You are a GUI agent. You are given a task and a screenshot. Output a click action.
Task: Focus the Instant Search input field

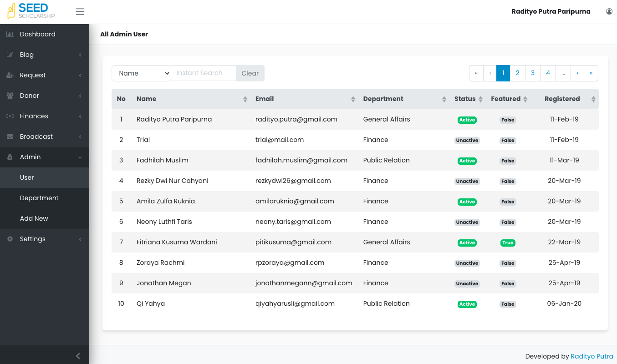pyautogui.click(x=204, y=73)
